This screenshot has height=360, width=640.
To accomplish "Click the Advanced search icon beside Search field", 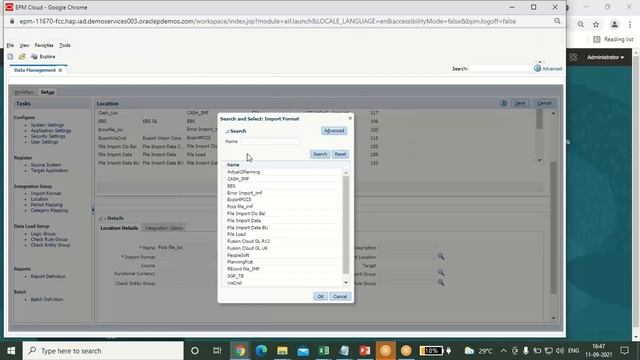I will coord(538,68).
